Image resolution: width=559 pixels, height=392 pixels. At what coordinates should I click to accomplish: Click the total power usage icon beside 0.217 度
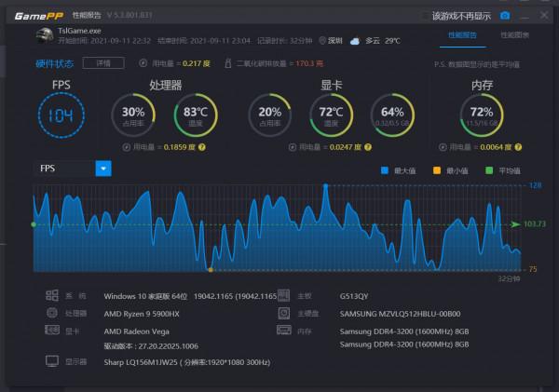click(x=143, y=63)
